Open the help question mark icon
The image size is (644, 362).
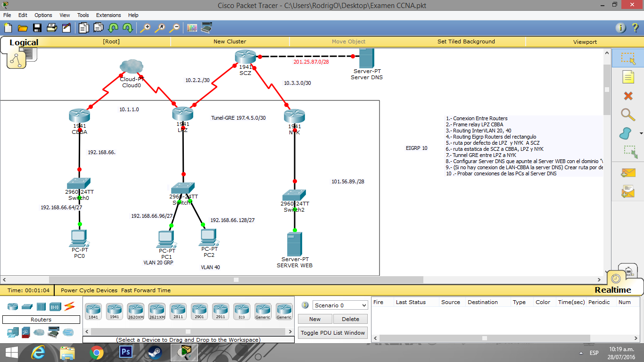(635, 28)
